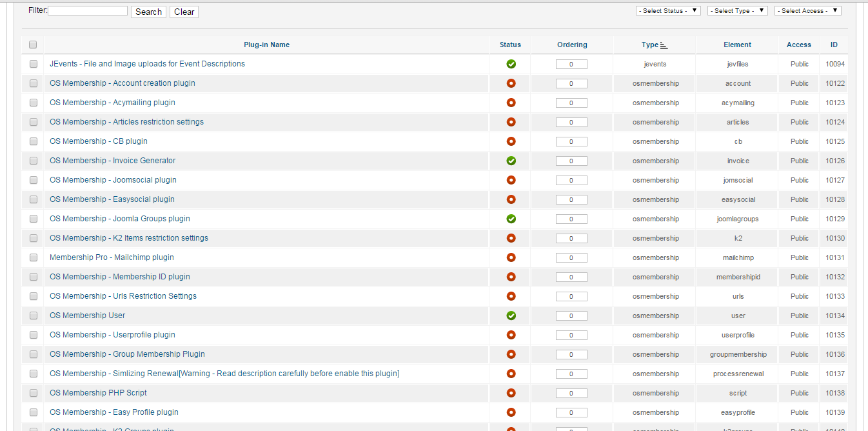Check the select-all checkbox in table header
Viewport: 868px width, 431px height.
[x=33, y=45]
